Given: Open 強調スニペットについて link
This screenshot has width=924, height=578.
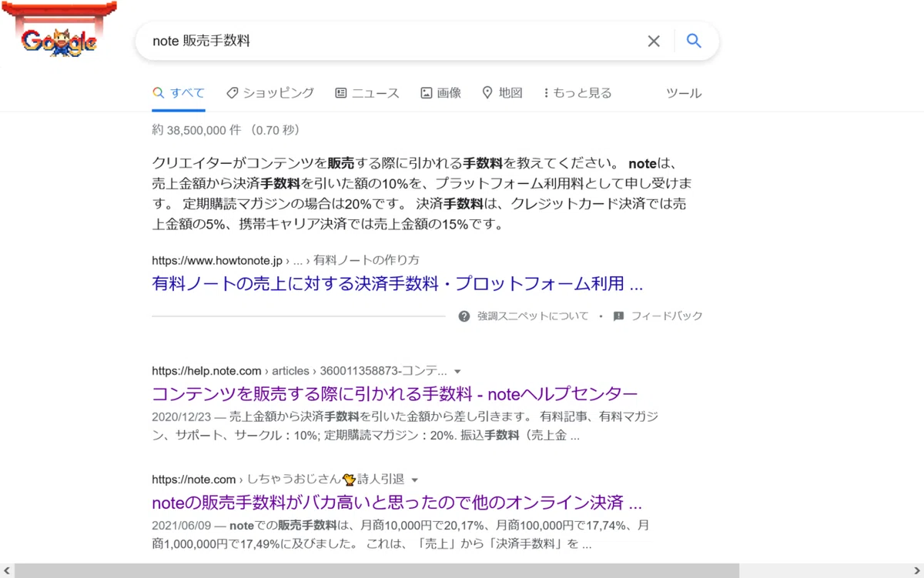Looking at the screenshot, I should pos(533,316).
